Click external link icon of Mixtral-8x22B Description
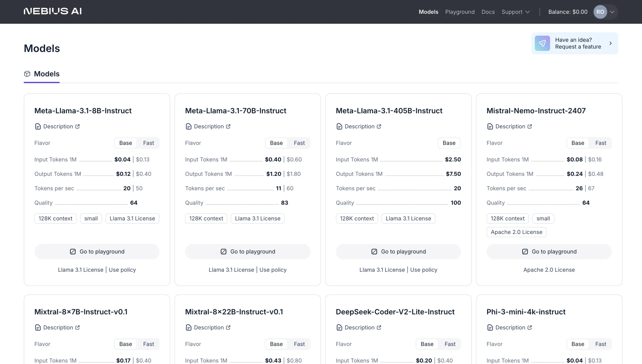Image resolution: width=642 pixels, height=364 pixels. coord(228,327)
